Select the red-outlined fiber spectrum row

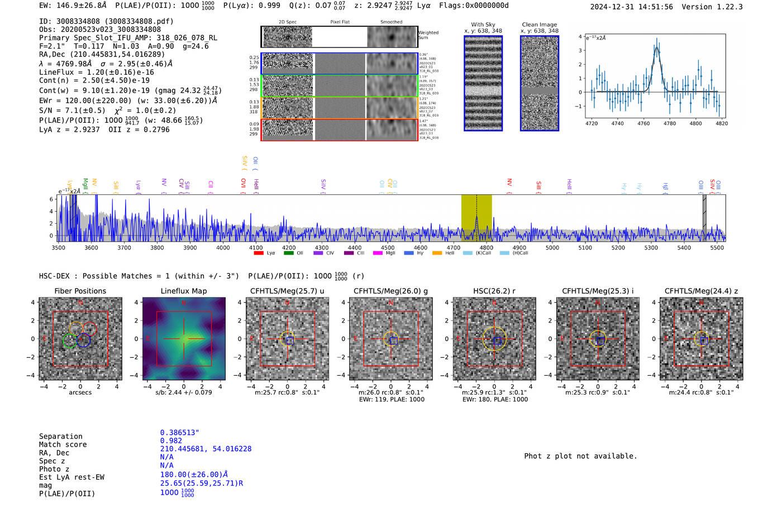coord(339,130)
